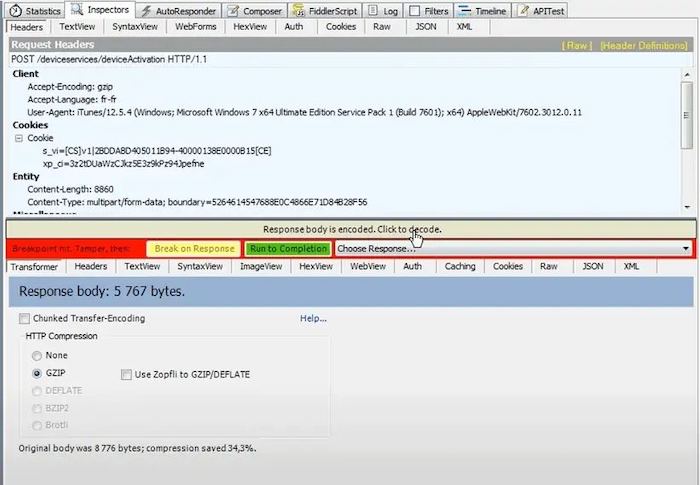Click the APITest tab icon

[524, 10]
